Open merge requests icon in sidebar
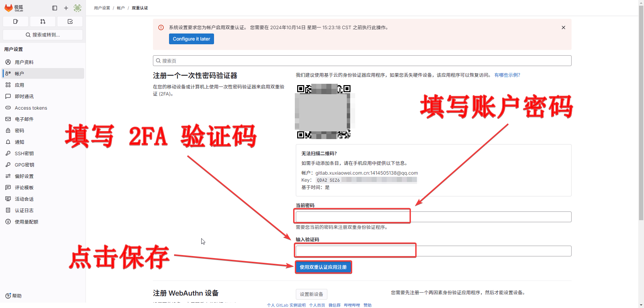Viewport: 644px width, 308px height. [x=43, y=21]
